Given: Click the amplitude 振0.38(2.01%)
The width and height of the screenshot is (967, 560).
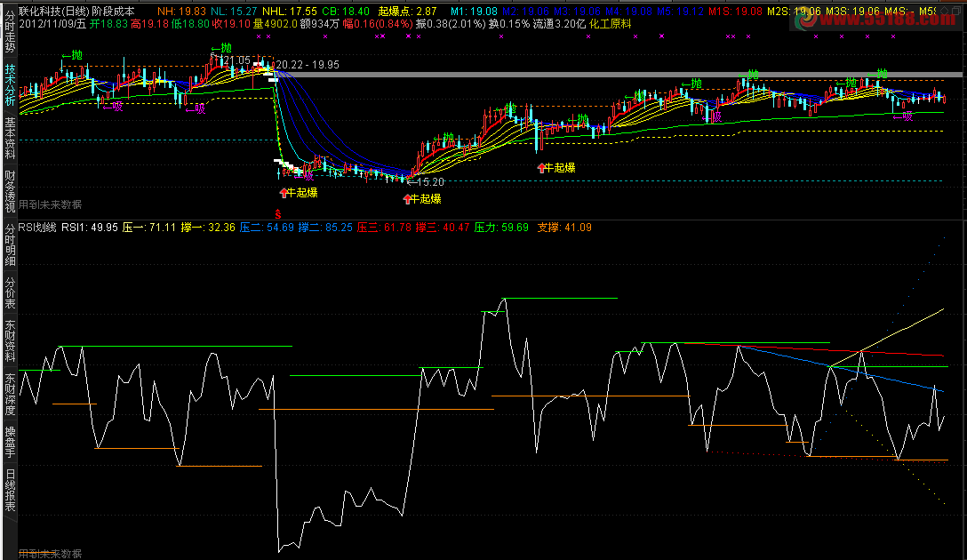Looking at the screenshot, I should 451,23.
